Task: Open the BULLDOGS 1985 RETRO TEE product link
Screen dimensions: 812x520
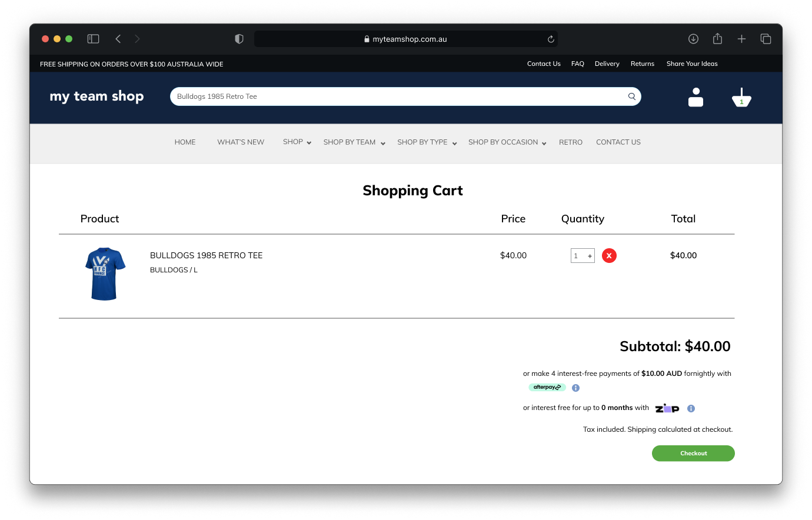Action: coord(207,255)
